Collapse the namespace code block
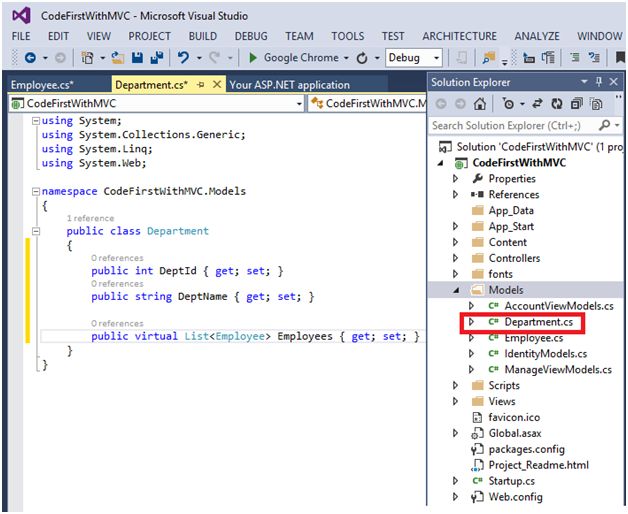The width and height of the screenshot is (628, 514). 36,191
